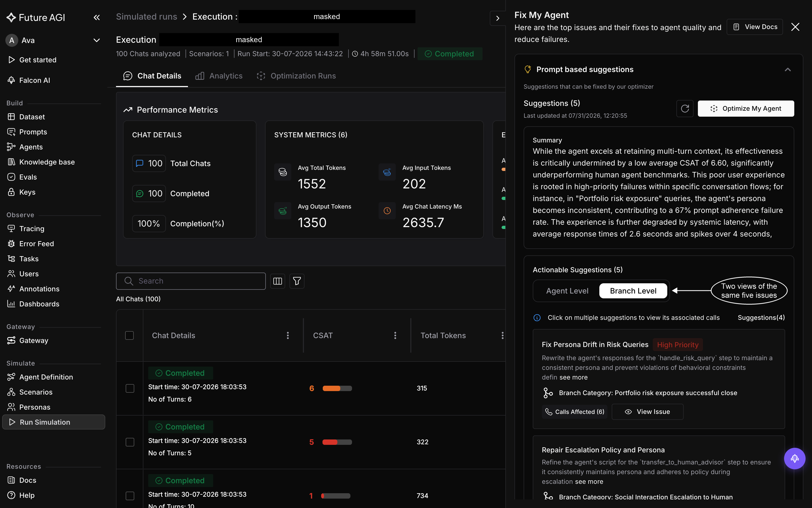Focus the chat Search field
This screenshot has width=812, height=508.
pos(191,281)
